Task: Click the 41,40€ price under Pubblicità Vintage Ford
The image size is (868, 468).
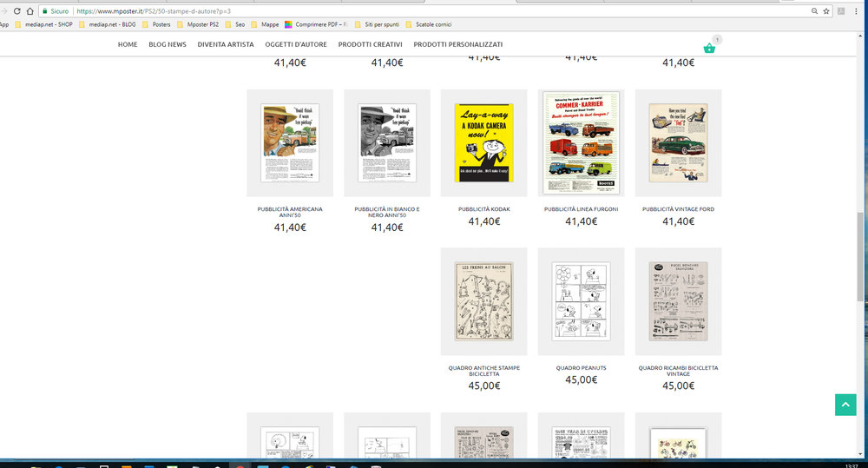Action: pos(678,221)
